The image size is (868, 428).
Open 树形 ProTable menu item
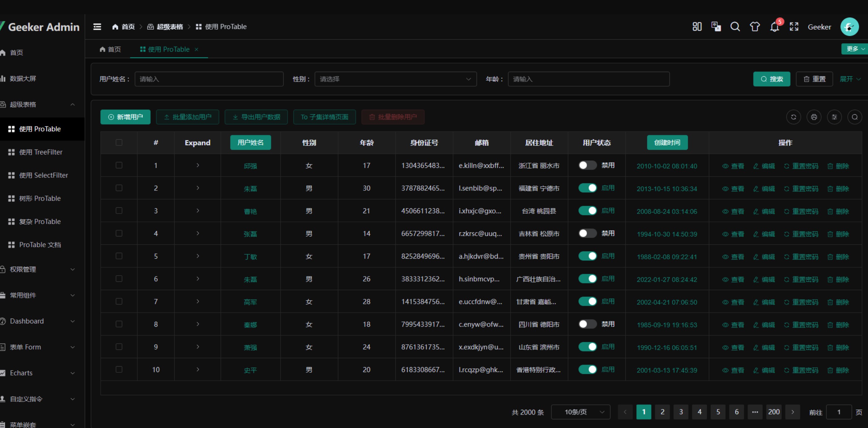42,198
